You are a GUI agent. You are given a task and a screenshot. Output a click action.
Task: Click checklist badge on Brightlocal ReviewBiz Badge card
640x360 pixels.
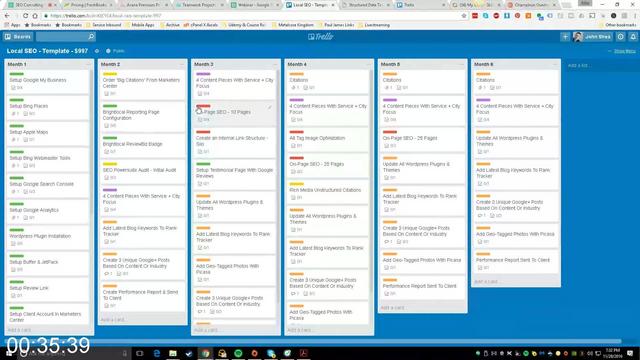(x=111, y=152)
